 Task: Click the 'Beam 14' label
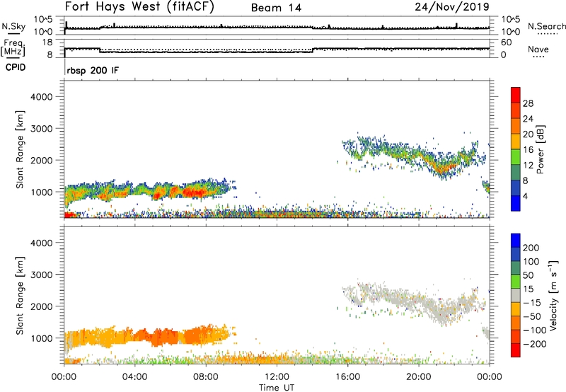(276, 8)
